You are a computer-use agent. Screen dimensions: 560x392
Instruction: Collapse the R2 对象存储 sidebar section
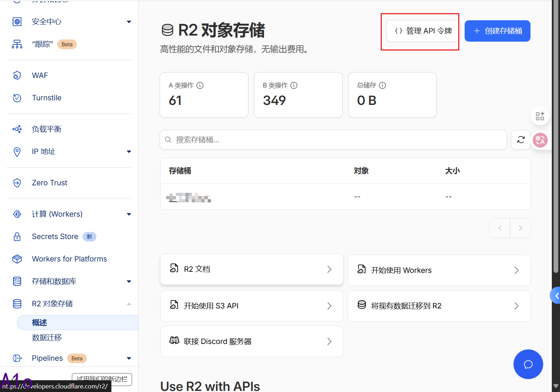pyautogui.click(x=129, y=304)
